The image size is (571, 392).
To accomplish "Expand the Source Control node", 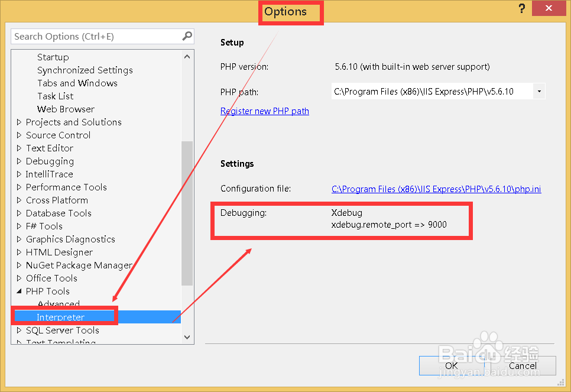I will (x=20, y=135).
